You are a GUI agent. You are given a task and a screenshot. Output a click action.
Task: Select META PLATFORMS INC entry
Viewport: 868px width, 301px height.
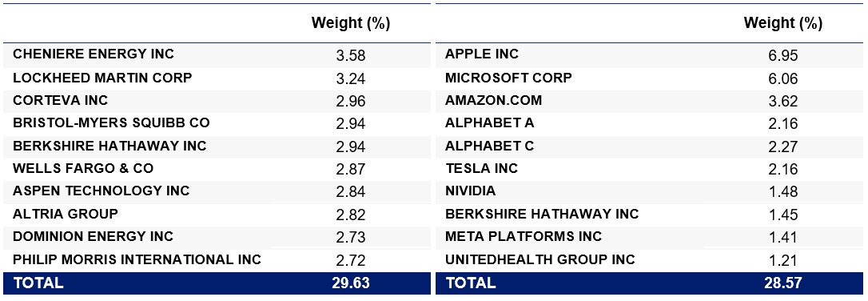524,237
